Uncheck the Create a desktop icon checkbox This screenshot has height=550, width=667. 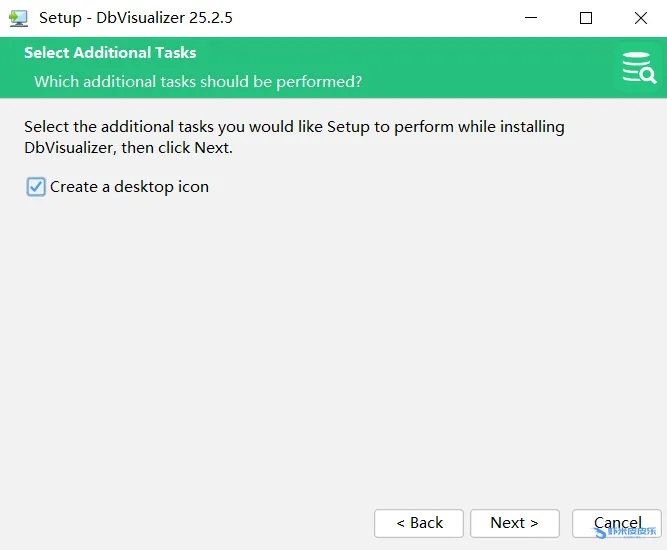pos(36,187)
